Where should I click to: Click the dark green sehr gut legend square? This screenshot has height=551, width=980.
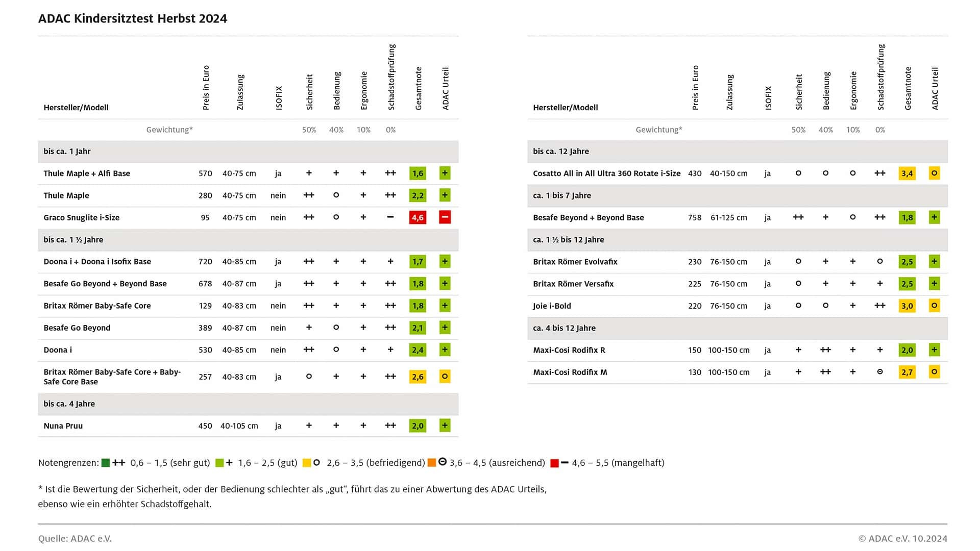(x=106, y=463)
